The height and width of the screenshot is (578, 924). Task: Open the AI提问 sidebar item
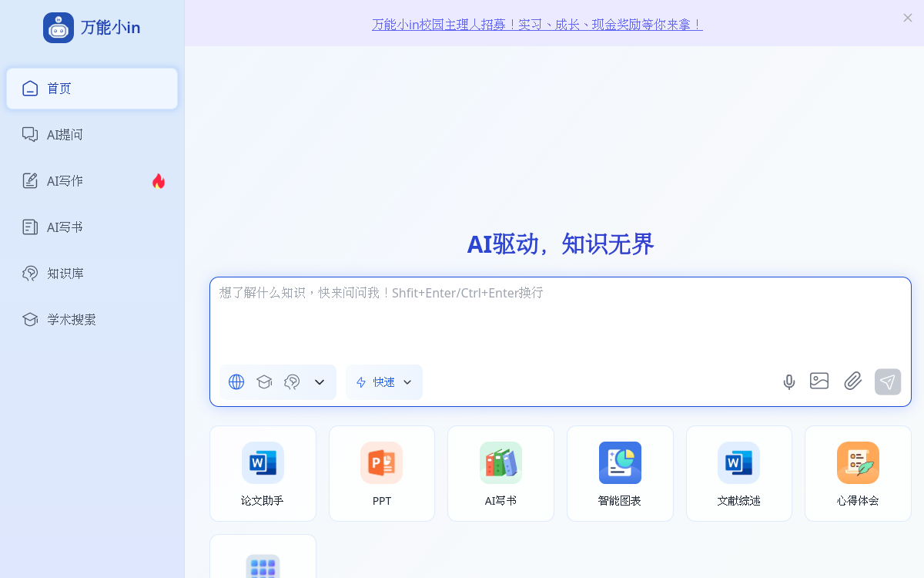point(92,135)
